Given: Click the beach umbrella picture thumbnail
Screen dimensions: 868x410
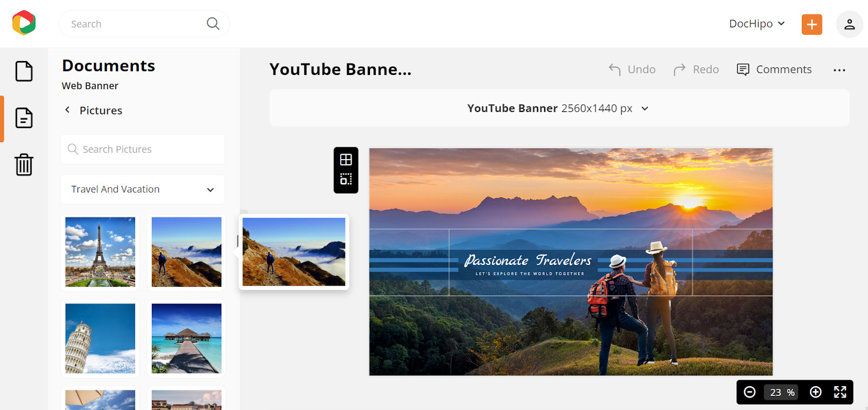Looking at the screenshot, I should click(100, 400).
